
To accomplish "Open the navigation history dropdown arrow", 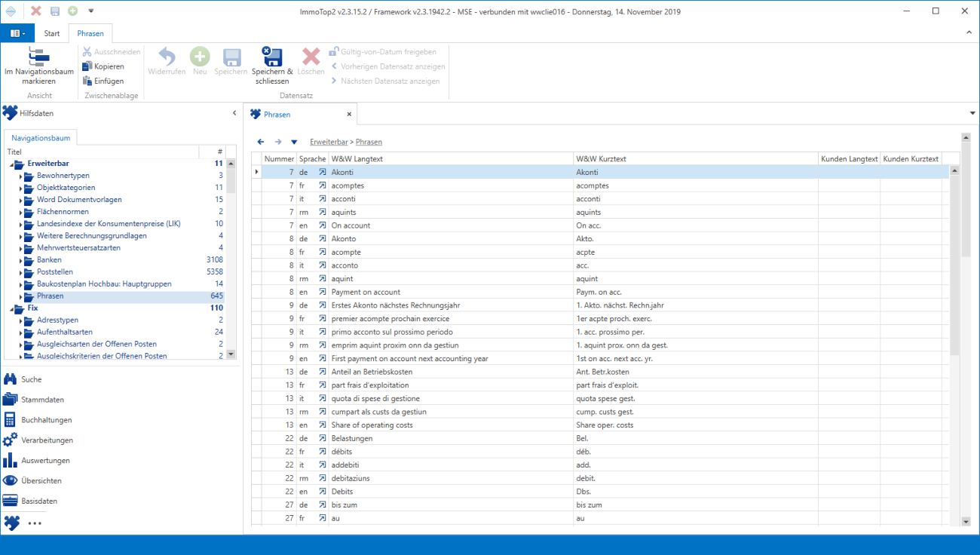I will tap(294, 142).
